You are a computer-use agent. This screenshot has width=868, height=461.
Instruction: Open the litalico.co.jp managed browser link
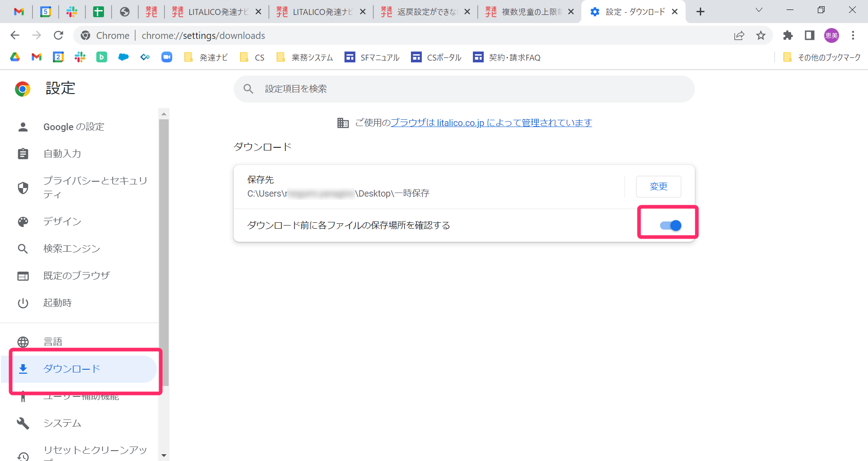tap(491, 122)
